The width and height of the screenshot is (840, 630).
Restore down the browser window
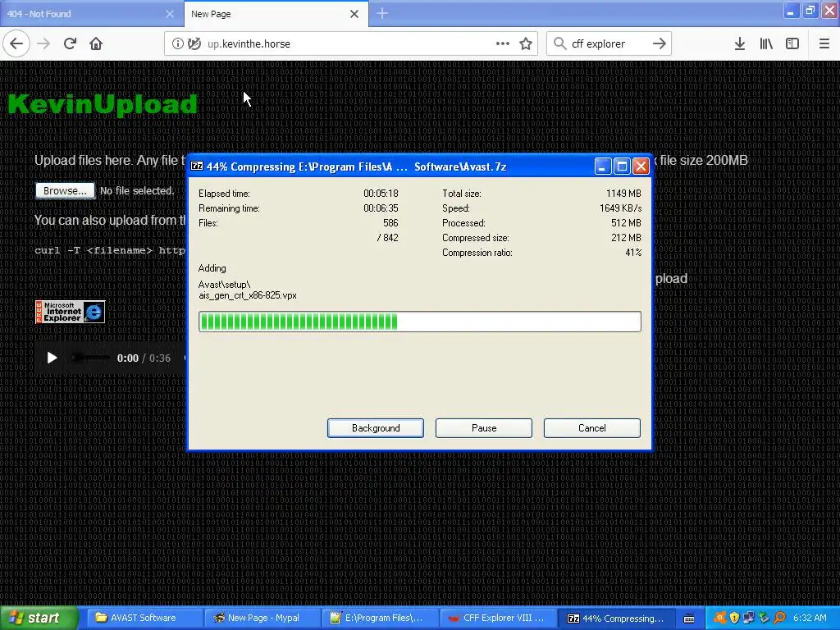(810, 10)
